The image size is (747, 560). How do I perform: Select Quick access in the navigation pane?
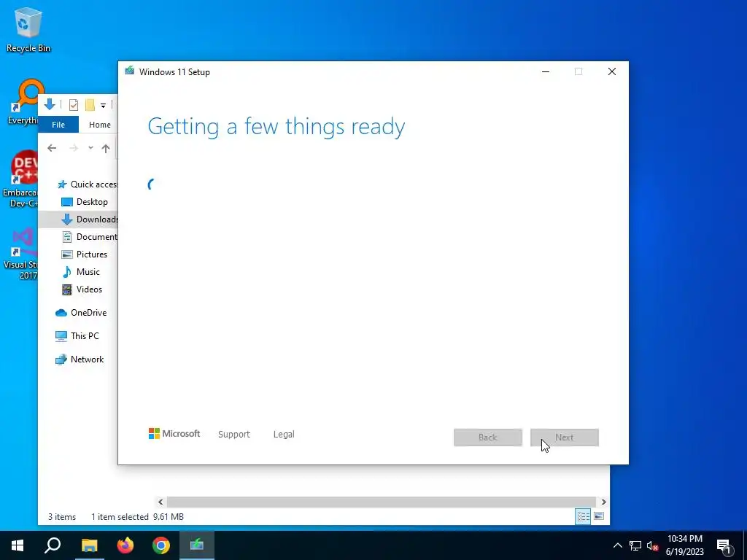click(x=87, y=184)
